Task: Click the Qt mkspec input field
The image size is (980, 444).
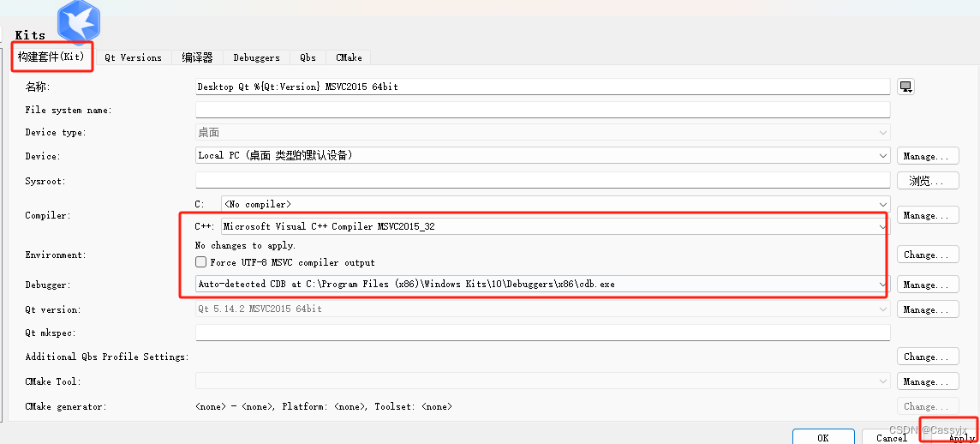Action: point(543,333)
